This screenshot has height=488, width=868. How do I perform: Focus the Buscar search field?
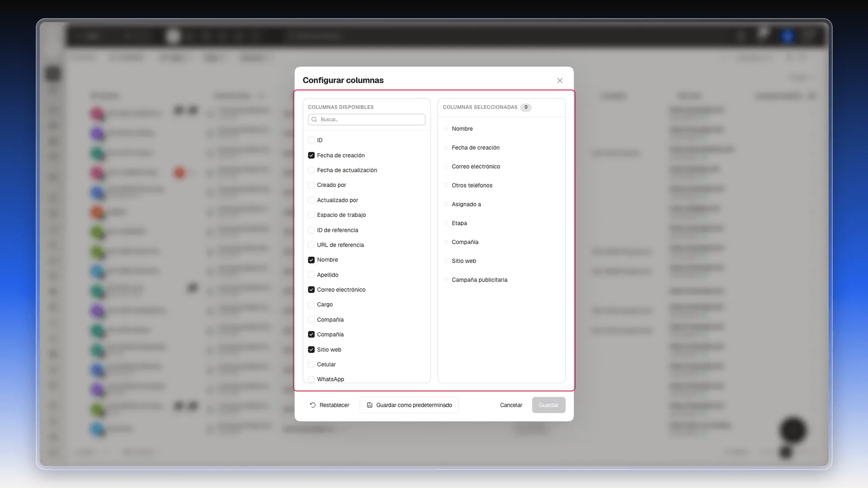(x=367, y=120)
